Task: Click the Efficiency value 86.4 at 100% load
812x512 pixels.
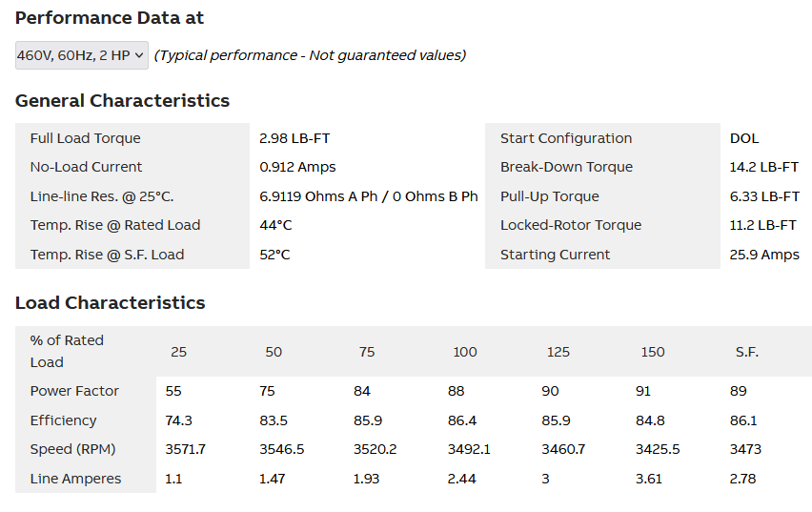Action: point(462,420)
